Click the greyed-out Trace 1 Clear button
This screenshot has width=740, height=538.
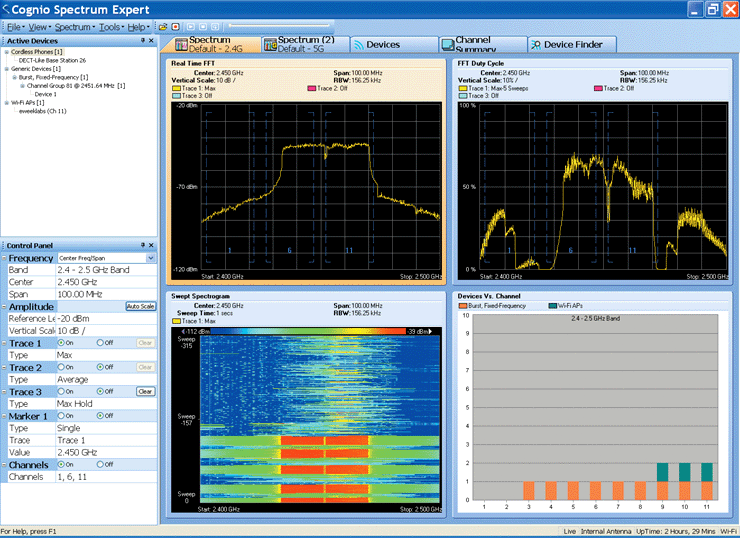[145, 343]
